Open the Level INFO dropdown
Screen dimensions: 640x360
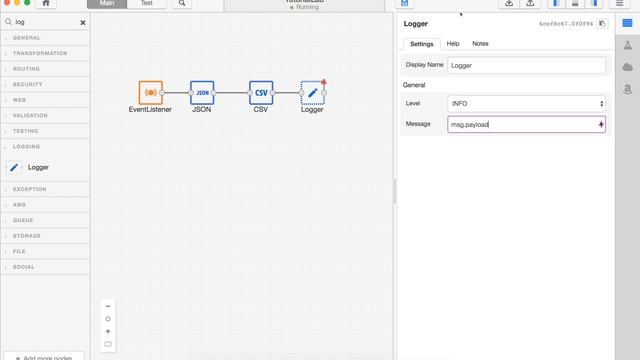click(x=527, y=104)
